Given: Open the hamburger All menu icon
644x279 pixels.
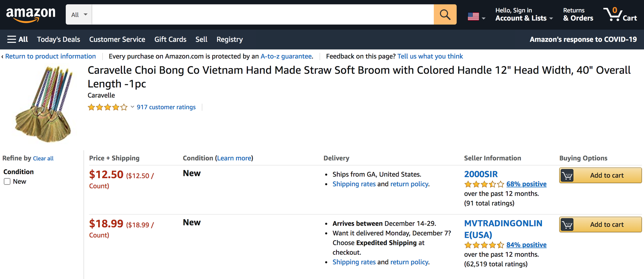Looking at the screenshot, I should 12,39.
